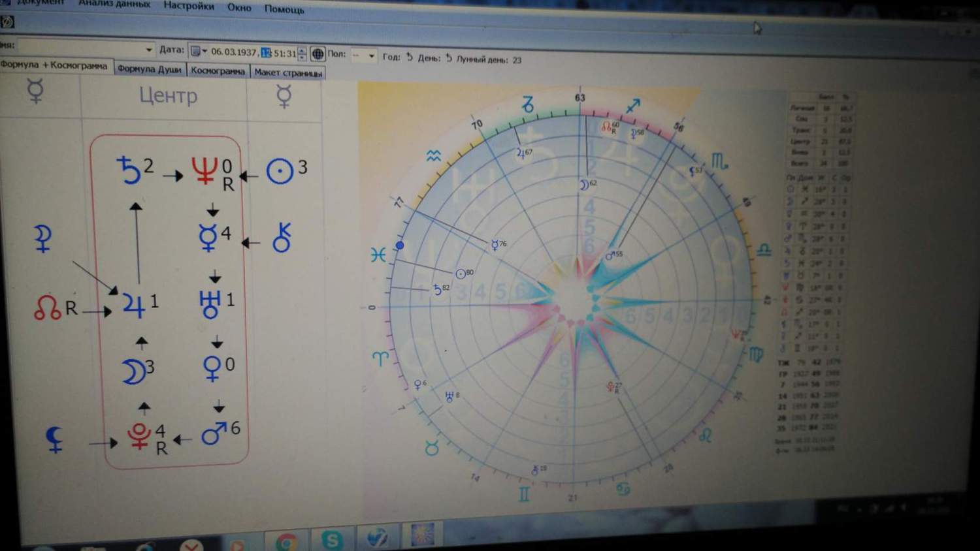
Task: Click the globe location icon beside date
Action: point(318,54)
